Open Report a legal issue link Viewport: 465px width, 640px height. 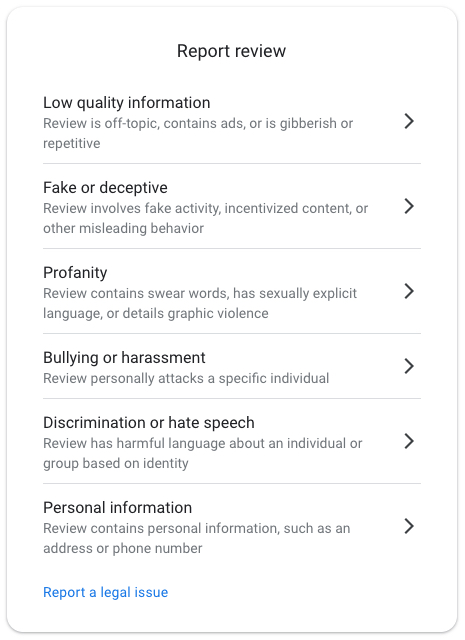coord(105,592)
